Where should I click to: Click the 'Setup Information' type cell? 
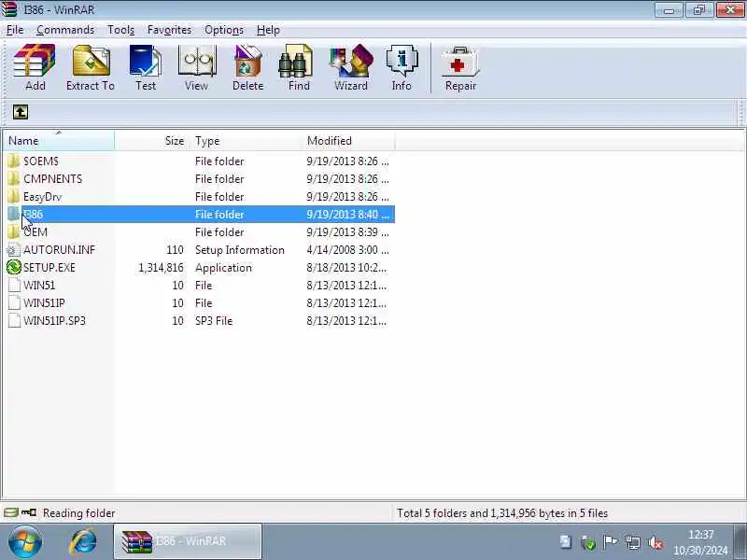click(x=240, y=250)
